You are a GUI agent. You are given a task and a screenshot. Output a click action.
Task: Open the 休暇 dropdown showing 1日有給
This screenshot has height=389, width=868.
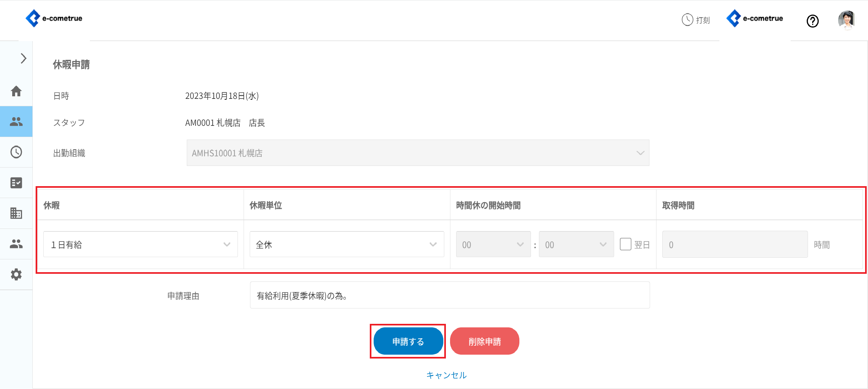tap(141, 245)
